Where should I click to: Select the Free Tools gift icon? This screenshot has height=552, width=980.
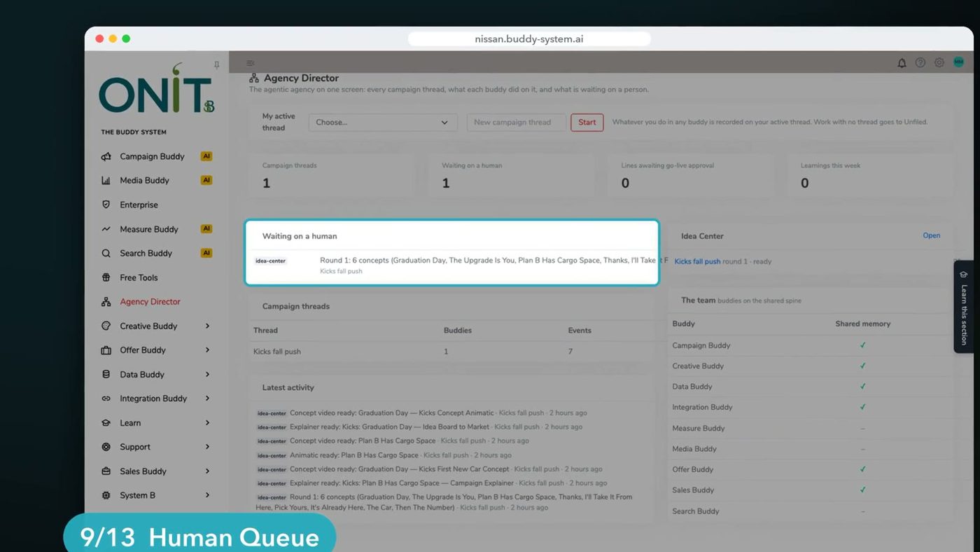pyautogui.click(x=106, y=277)
